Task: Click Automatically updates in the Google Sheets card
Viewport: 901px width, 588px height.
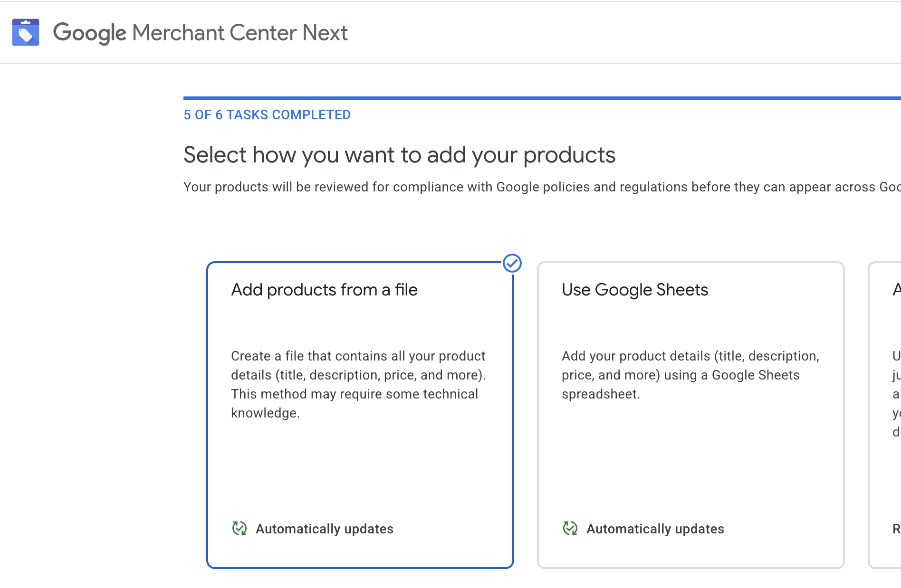Action: coord(655,529)
